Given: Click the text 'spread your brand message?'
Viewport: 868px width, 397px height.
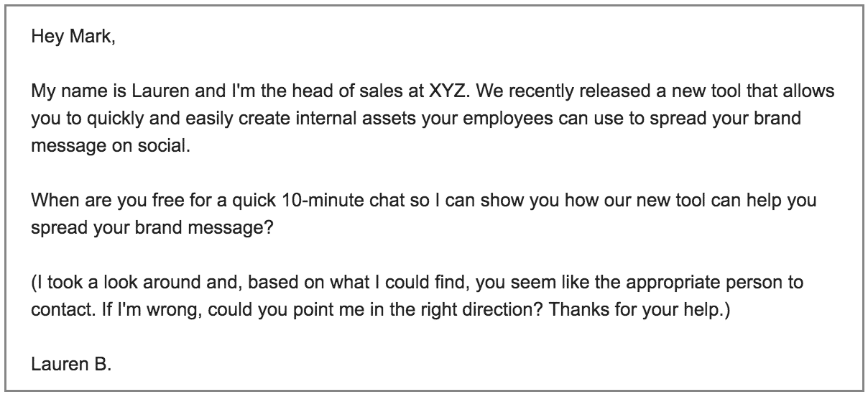Looking at the screenshot, I should [x=144, y=227].
